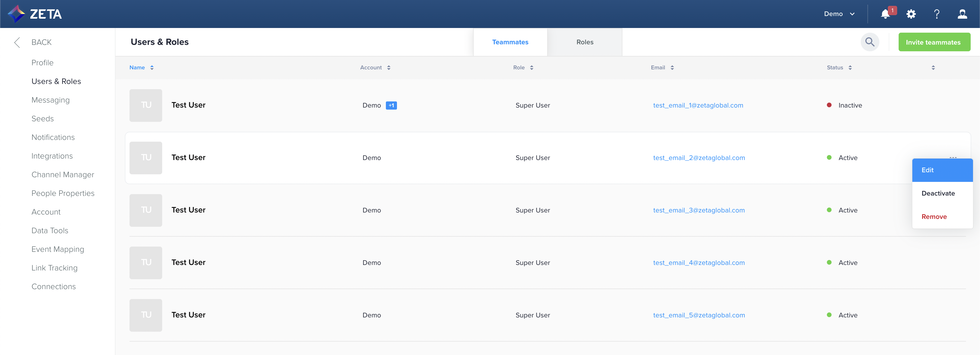Open Channel Manager in the sidebar
The height and width of the screenshot is (355, 980).
63,175
